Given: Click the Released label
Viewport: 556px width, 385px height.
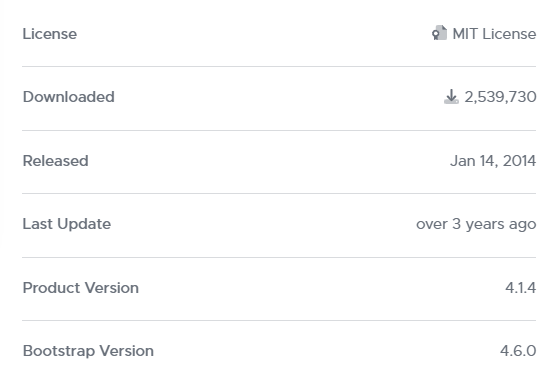Looking at the screenshot, I should point(55,161).
